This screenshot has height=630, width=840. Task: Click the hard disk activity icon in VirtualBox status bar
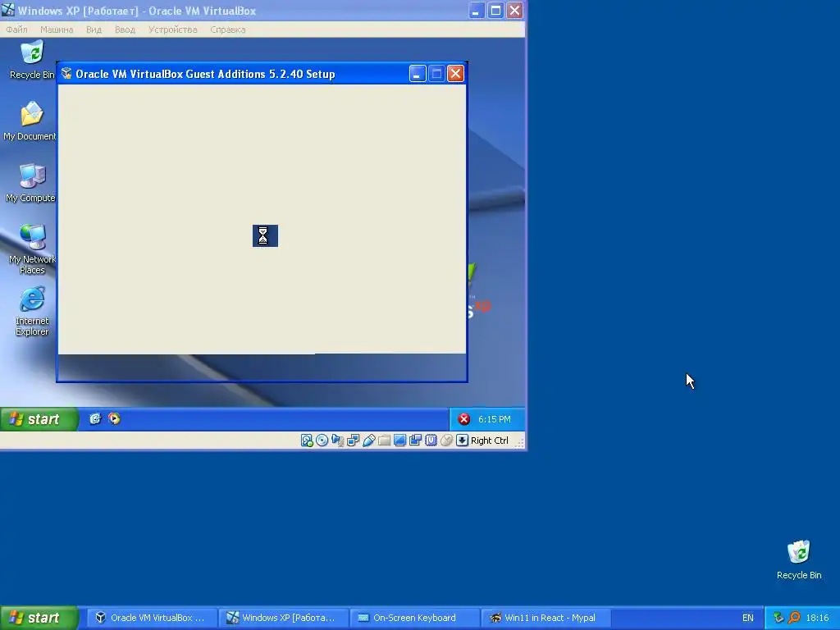(x=307, y=441)
